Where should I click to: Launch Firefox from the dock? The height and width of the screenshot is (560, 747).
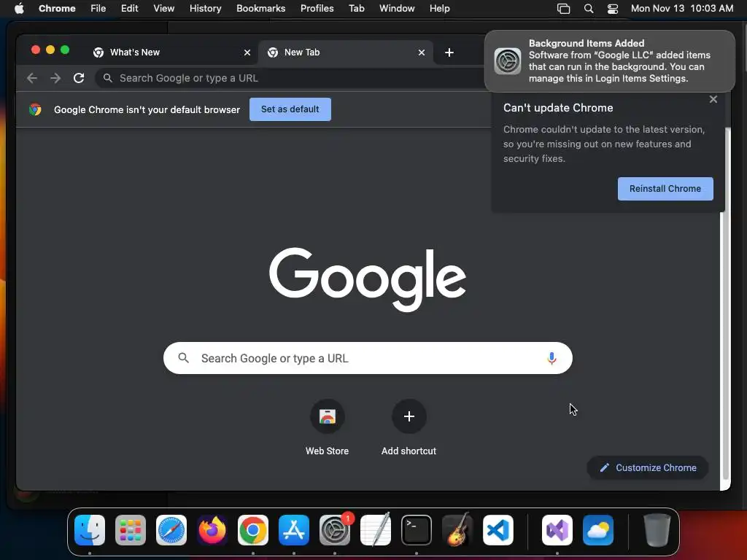click(x=212, y=530)
